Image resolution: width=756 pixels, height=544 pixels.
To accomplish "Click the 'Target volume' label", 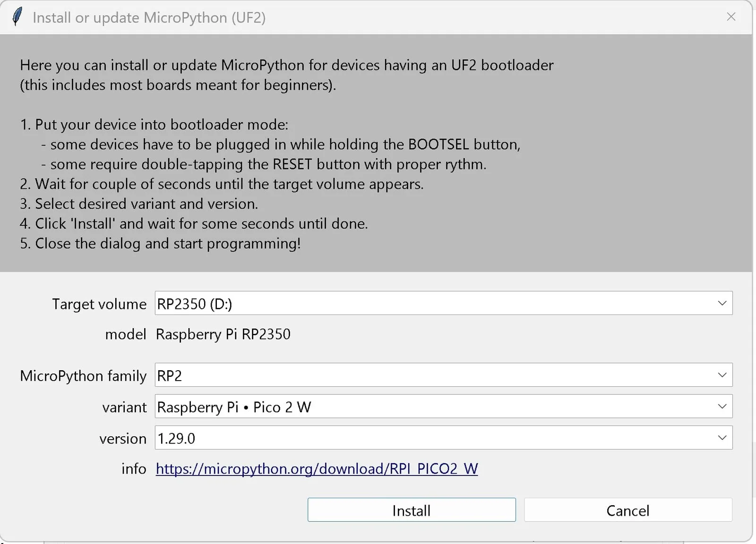I will pos(99,304).
